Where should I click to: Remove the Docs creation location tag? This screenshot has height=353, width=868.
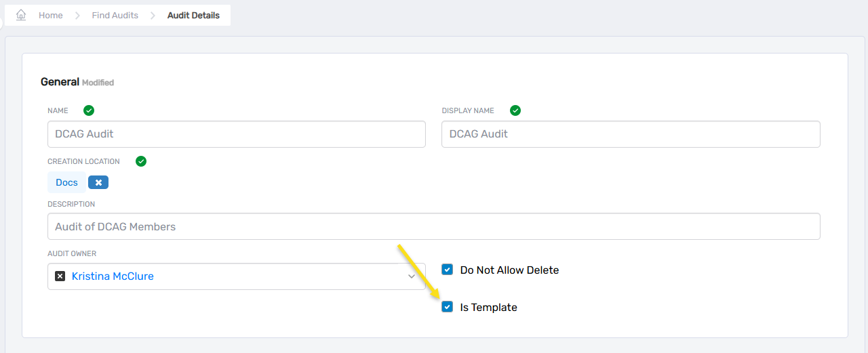[x=98, y=182]
